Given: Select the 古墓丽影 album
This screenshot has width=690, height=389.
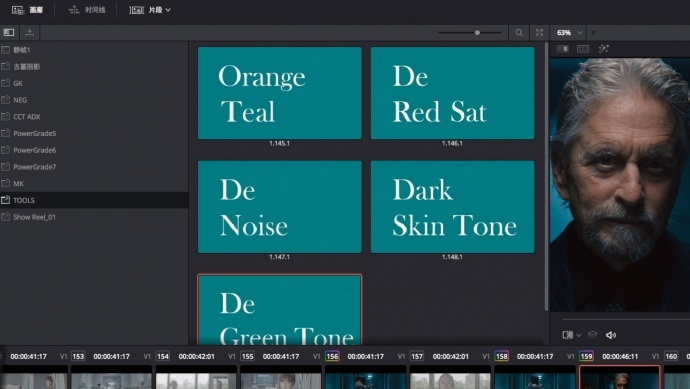Looking at the screenshot, I should click(94, 66).
